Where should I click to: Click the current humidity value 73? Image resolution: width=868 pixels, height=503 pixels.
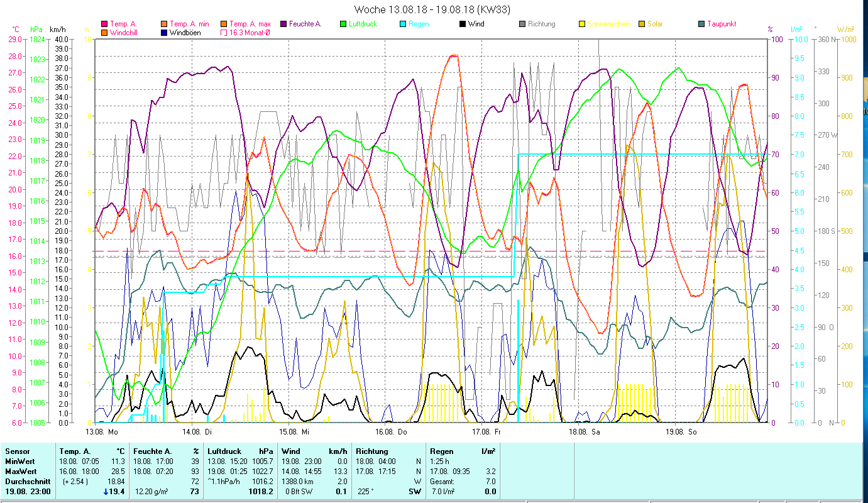coord(195,492)
